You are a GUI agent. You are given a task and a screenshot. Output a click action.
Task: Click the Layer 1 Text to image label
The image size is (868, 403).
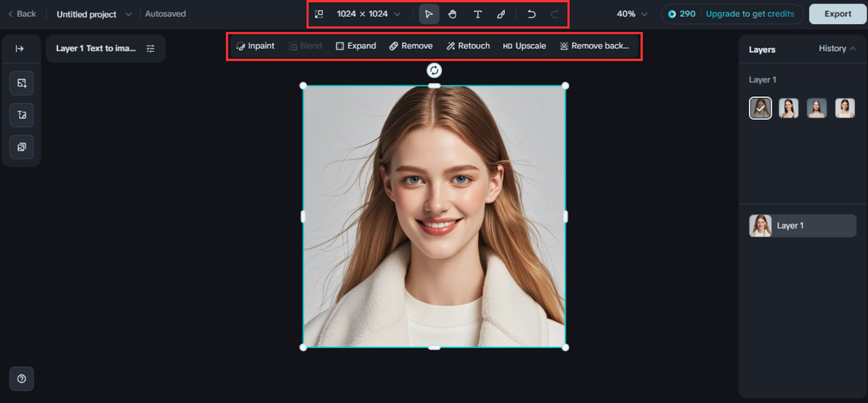96,49
